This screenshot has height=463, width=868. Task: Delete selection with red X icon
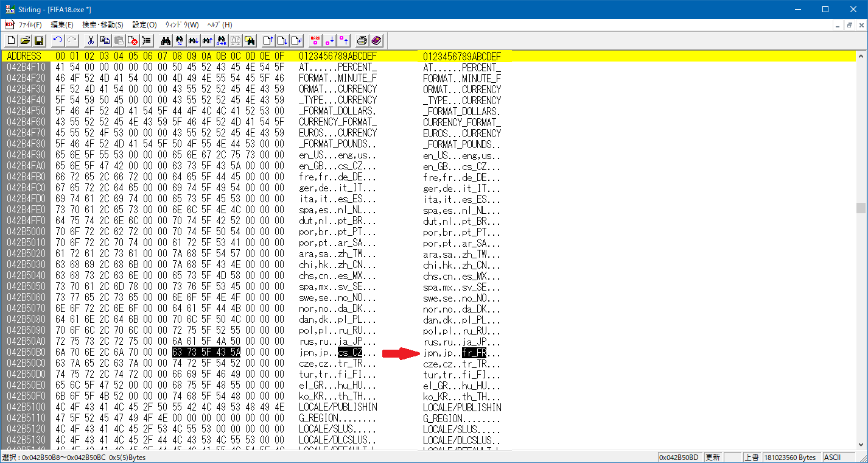(133, 41)
